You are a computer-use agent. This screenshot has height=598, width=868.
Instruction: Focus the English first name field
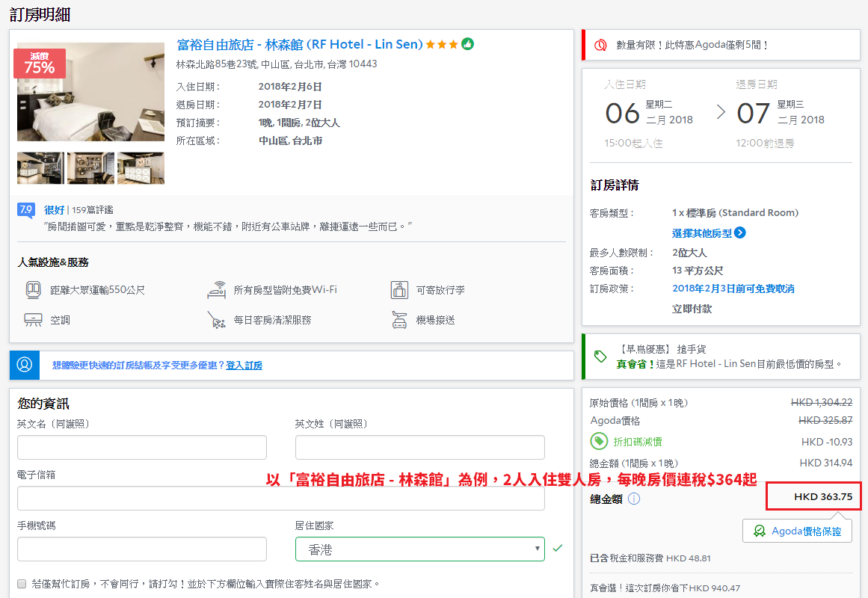[x=142, y=448]
